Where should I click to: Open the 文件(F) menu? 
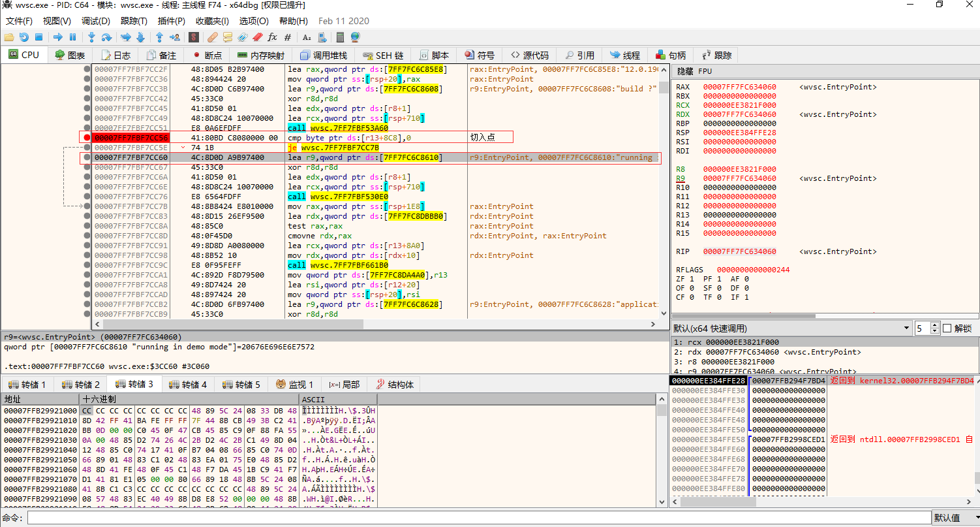[19, 21]
